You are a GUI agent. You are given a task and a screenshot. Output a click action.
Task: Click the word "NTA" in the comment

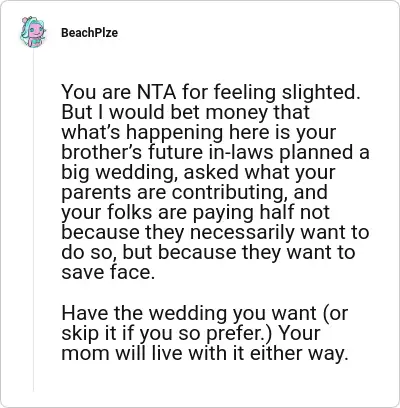pos(156,92)
